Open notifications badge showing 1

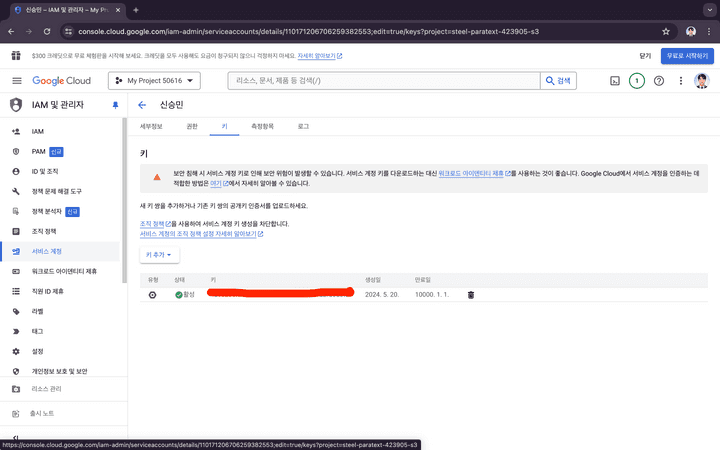pyautogui.click(x=637, y=80)
